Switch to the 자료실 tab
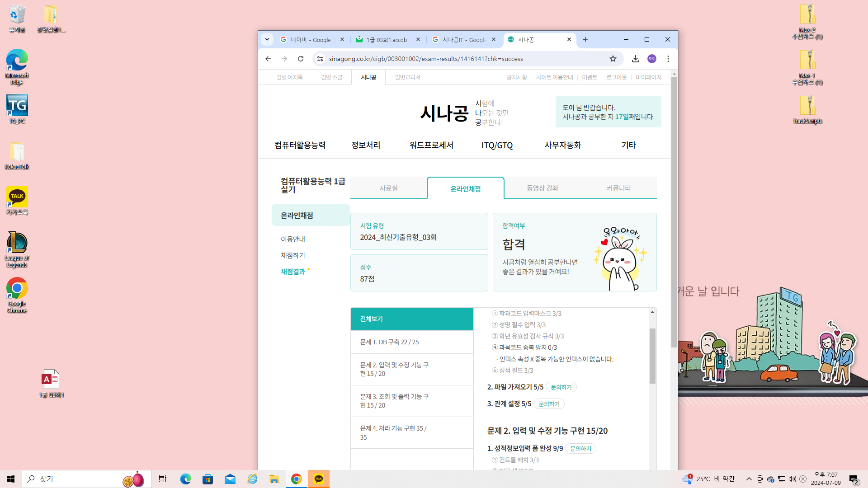The height and width of the screenshot is (488, 868). coord(388,188)
